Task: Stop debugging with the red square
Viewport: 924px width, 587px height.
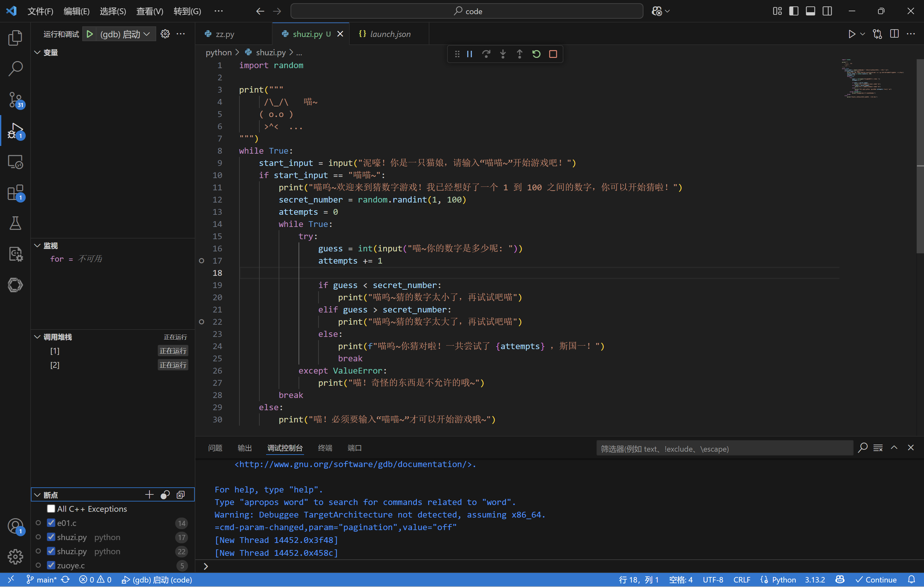Action: tap(553, 54)
